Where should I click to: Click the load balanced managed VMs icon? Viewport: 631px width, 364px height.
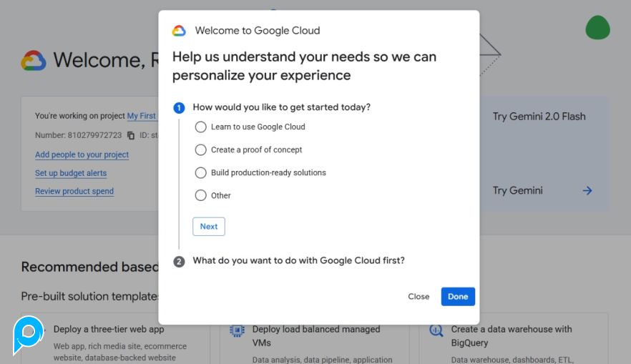click(237, 330)
